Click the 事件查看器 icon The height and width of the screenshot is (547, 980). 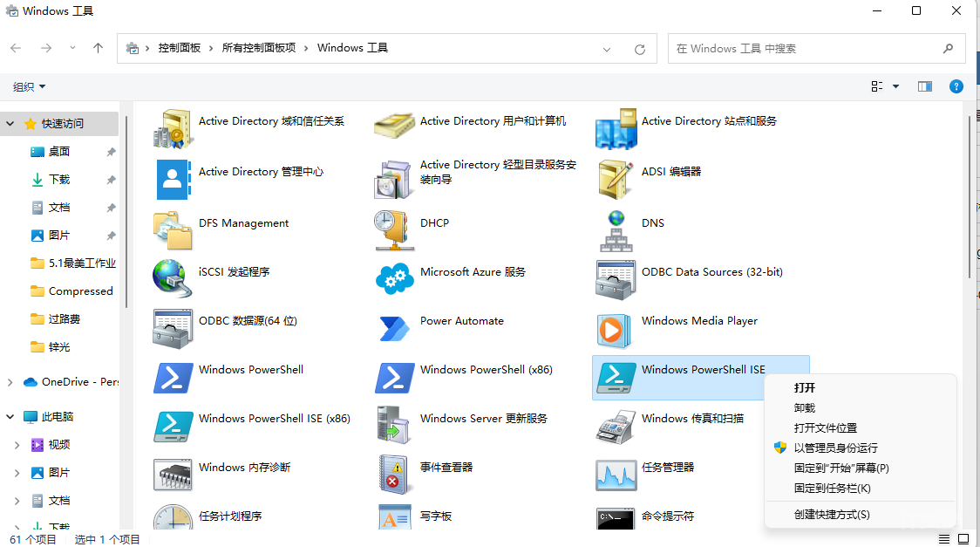tap(394, 475)
